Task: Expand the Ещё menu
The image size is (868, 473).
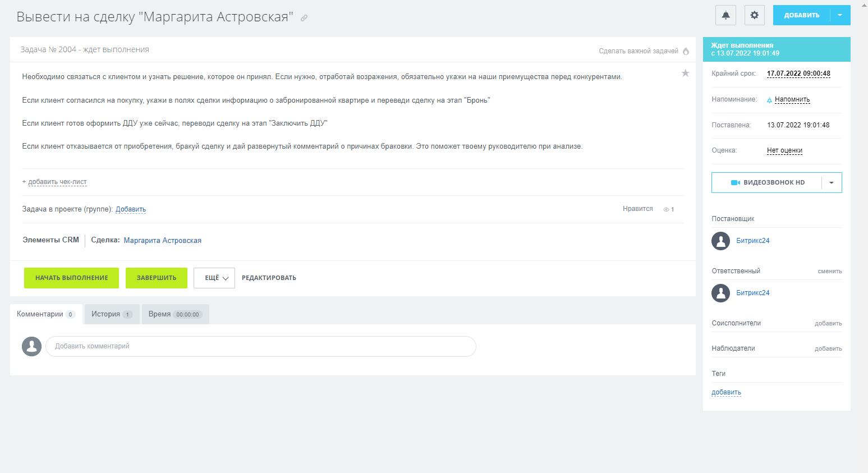Action: [214, 278]
